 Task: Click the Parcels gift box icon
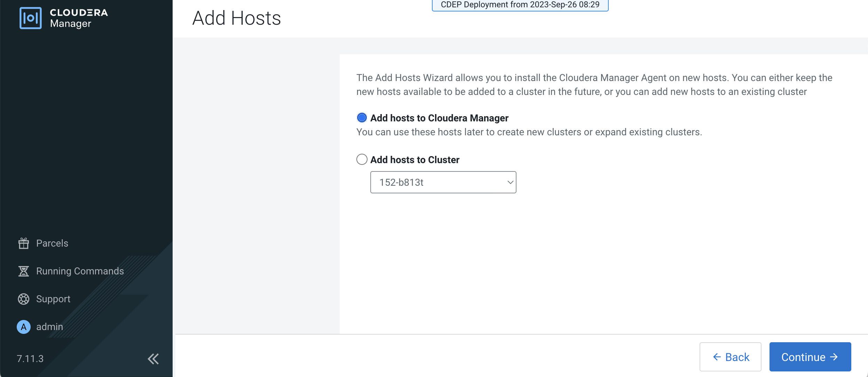coord(24,243)
